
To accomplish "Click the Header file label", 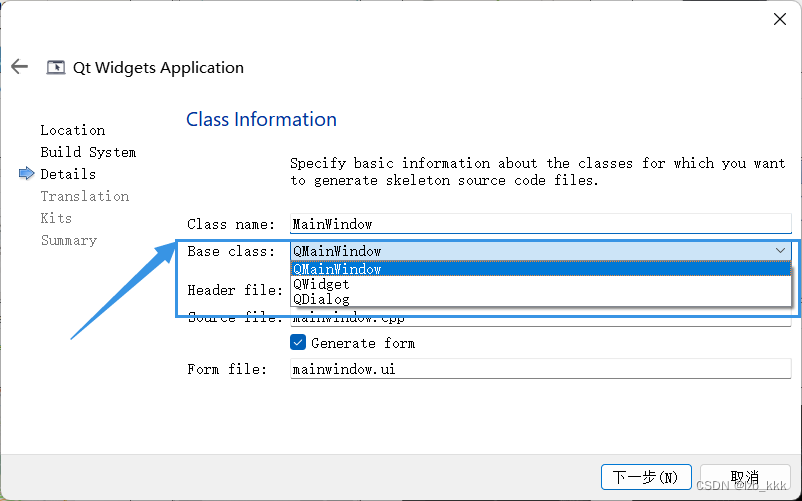I will [235, 290].
